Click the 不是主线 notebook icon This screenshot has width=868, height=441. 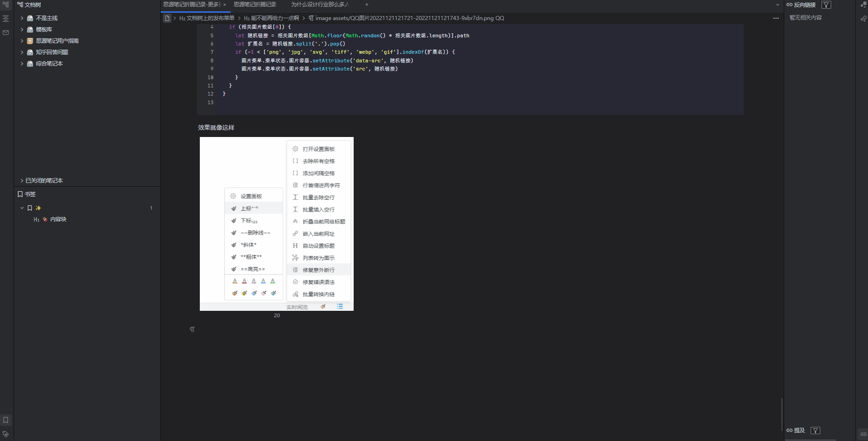pyautogui.click(x=30, y=18)
